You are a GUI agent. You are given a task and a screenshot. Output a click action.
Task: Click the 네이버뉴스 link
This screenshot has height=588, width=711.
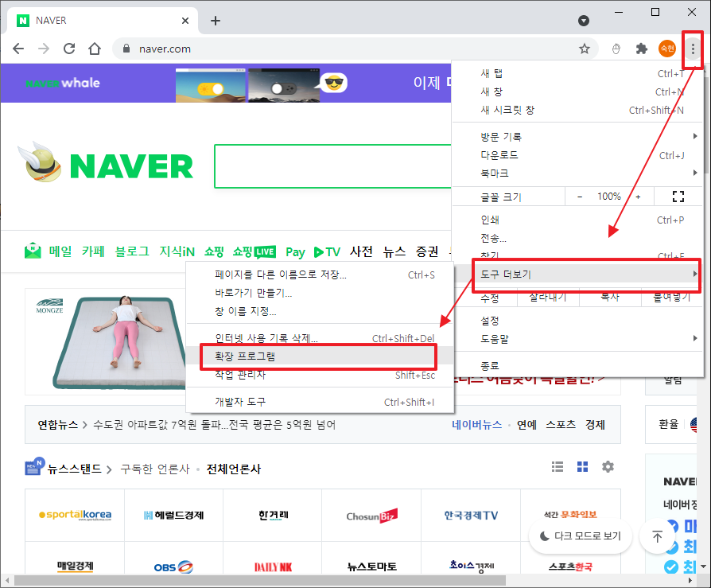476,425
